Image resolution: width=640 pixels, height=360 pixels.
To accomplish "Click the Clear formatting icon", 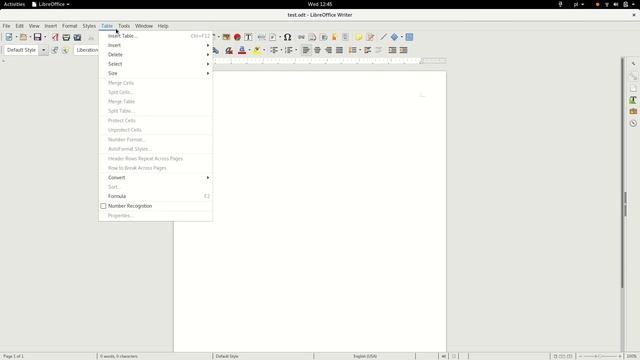I will 229,50.
